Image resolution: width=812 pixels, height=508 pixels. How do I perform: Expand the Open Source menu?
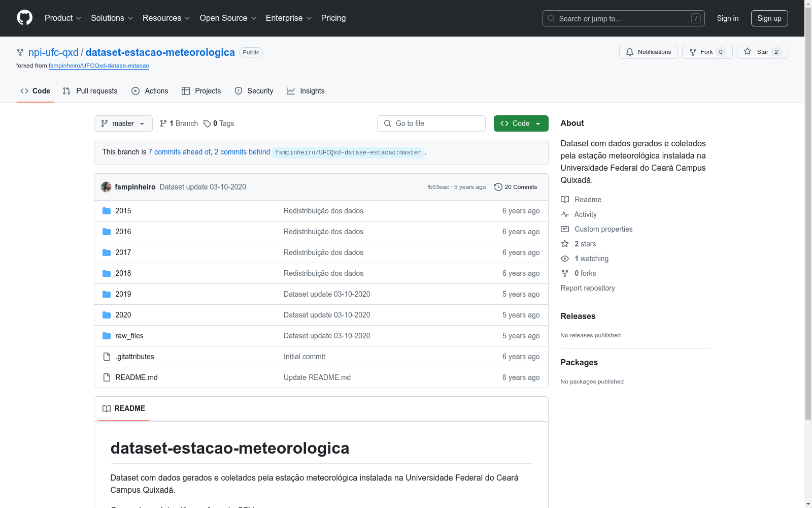pos(228,18)
